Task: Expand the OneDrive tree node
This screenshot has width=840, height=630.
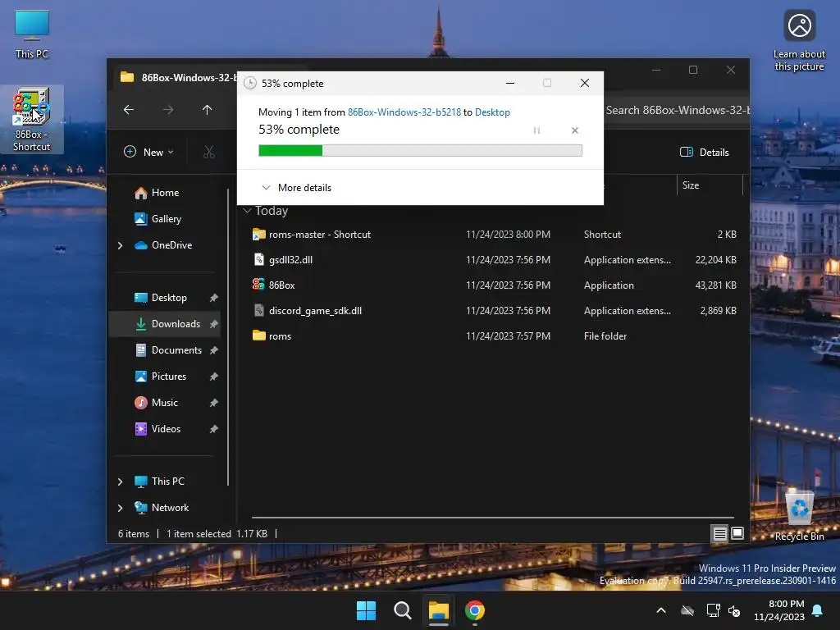Action: click(120, 245)
